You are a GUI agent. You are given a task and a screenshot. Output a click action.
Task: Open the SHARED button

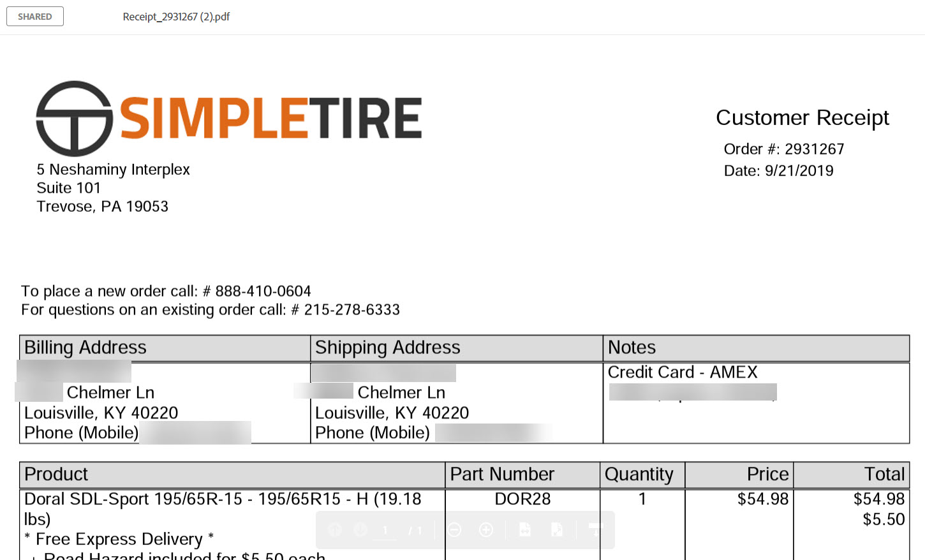tap(35, 17)
